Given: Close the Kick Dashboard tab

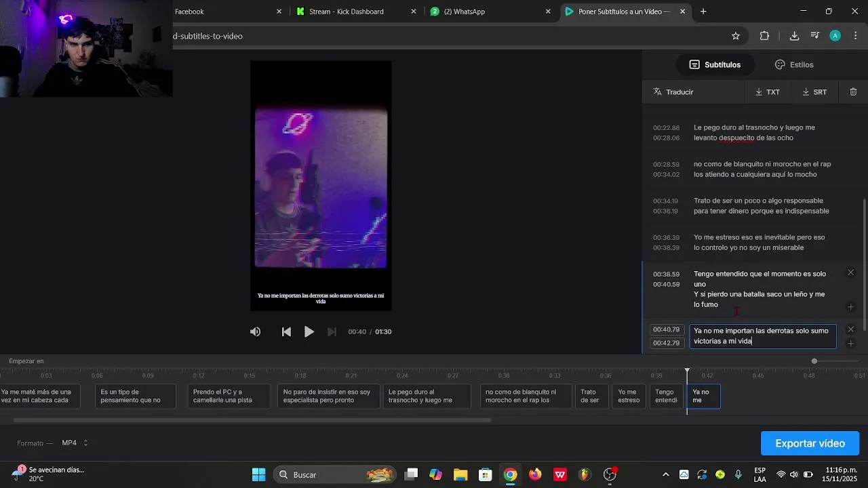Looking at the screenshot, I should pos(414,12).
